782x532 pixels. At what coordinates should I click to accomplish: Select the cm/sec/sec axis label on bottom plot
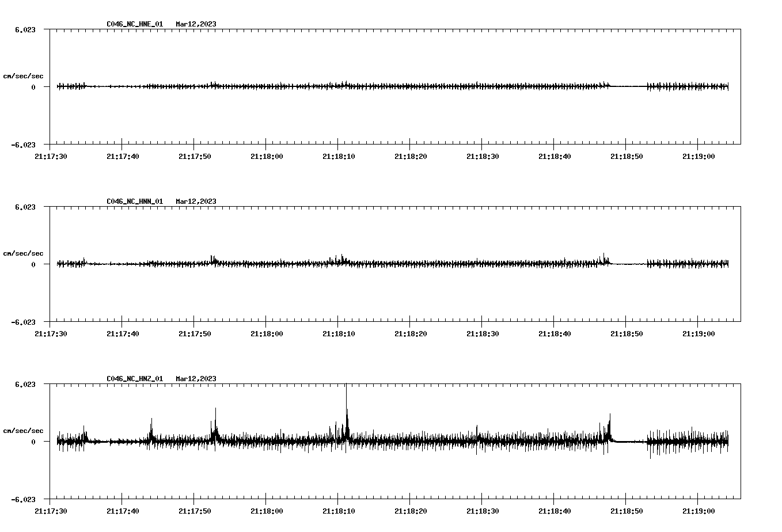point(24,430)
